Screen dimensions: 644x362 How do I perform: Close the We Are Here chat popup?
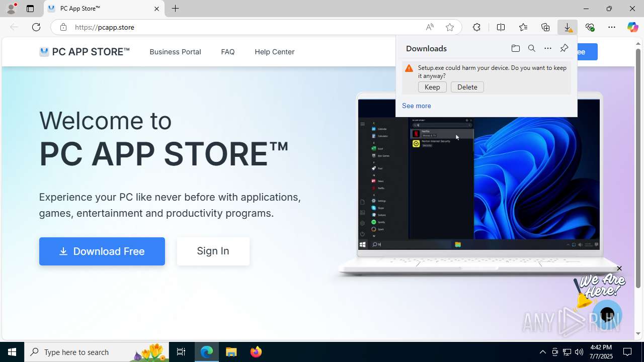pos(619,268)
